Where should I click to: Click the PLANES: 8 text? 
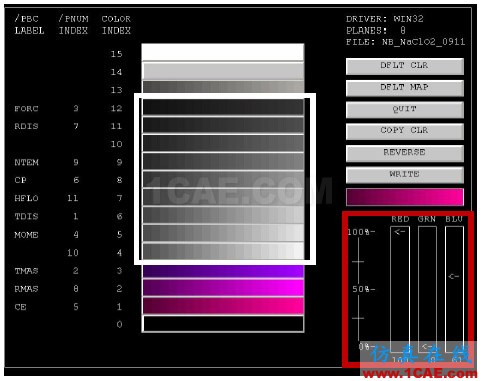(376, 31)
